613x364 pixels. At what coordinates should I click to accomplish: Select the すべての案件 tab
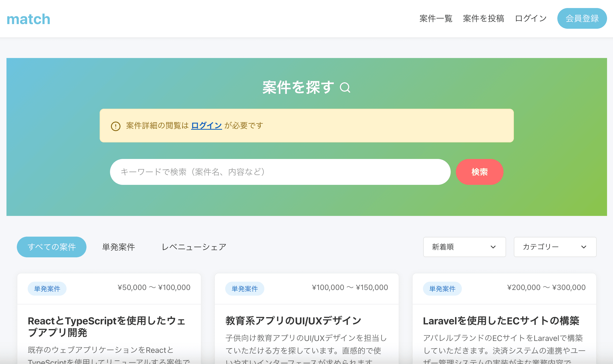click(x=52, y=247)
